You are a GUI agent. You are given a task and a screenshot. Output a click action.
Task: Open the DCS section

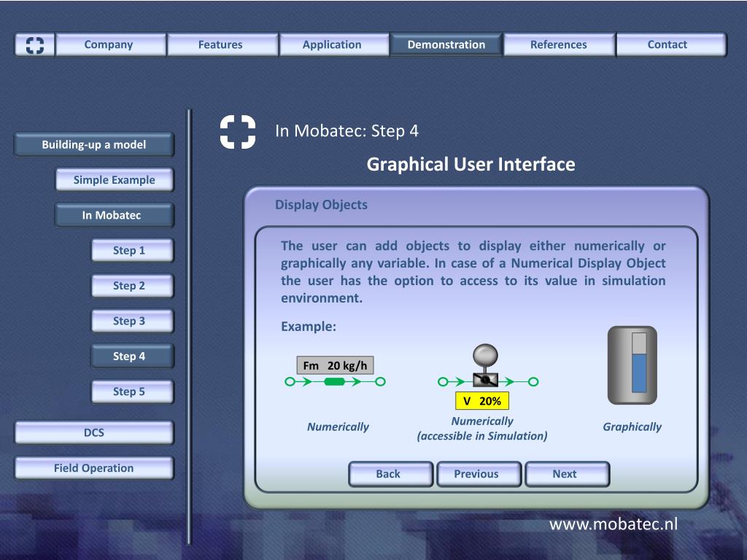94,432
